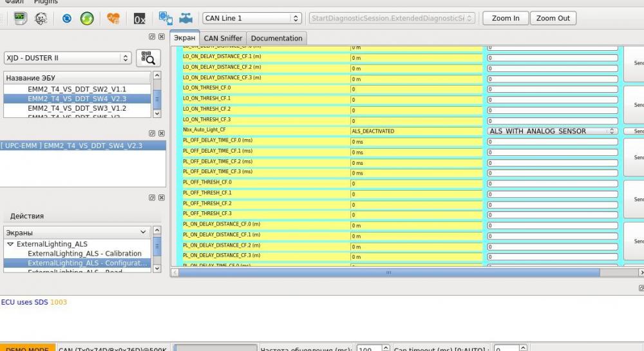Click left arrow of horizontal scrollbar

pyautogui.click(x=175, y=272)
